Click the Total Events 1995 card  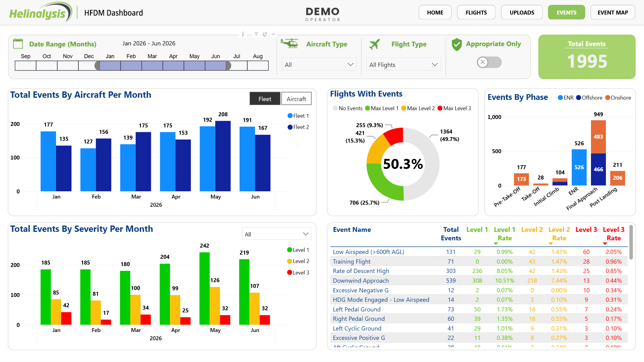coord(587,57)
